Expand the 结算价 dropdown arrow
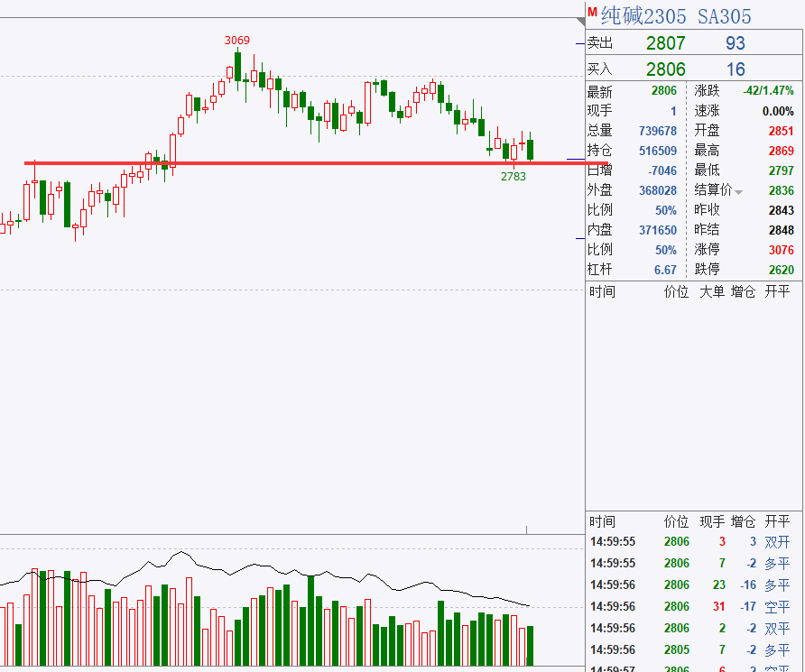This screenshot has height=672, width=805. coord(739,192)
